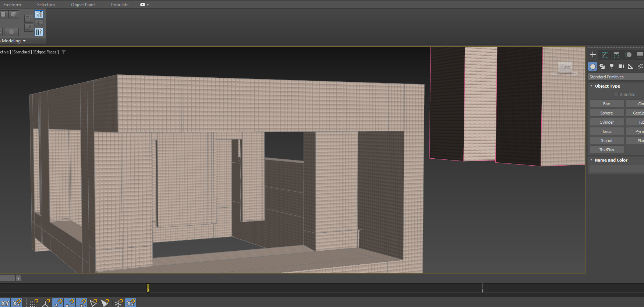Open the [Standard] viewport shading menu
Image resolution: width=644 pixels, height=307 pixels.
tap(21, 52)
